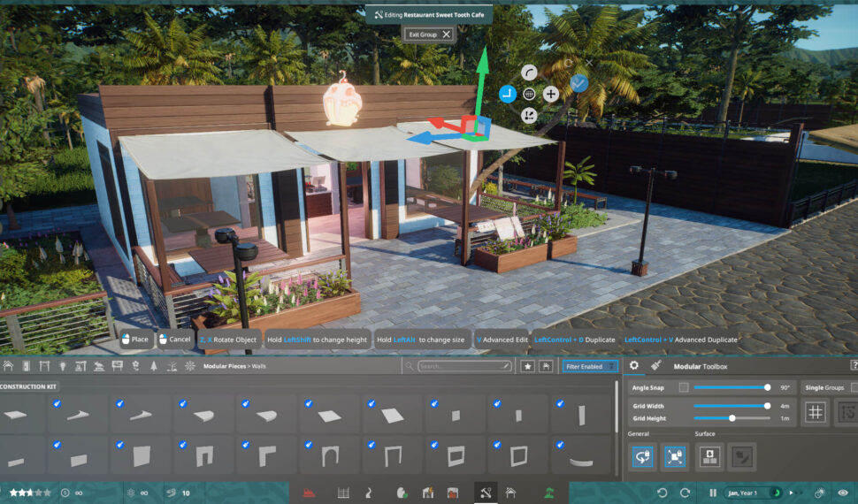Open the paint brush tab in Toolbox

tap(656, 365)
